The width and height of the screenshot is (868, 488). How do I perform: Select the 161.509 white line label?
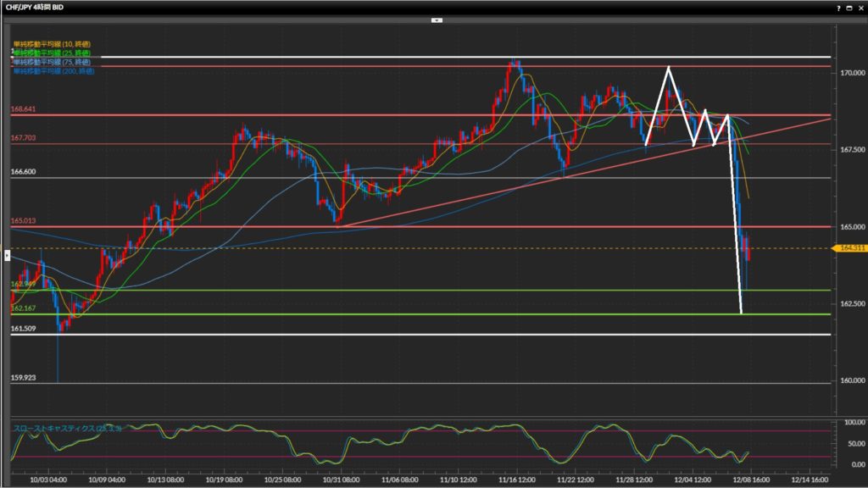point(23,328)
